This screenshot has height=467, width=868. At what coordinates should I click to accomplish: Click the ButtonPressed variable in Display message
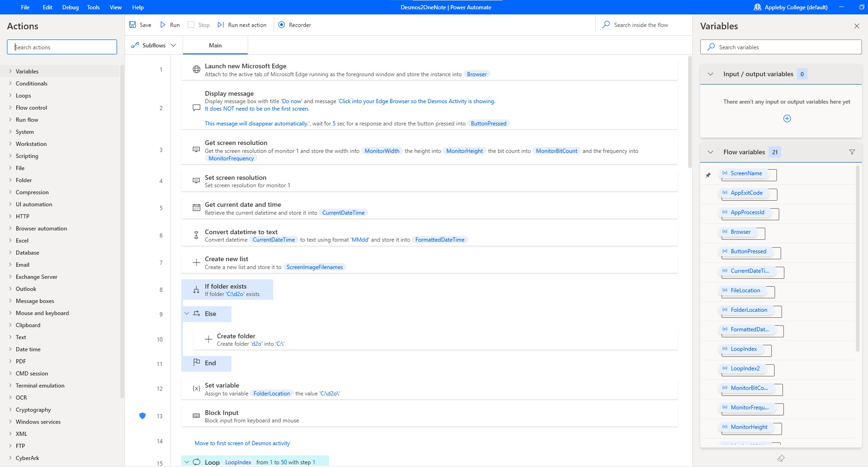[488, 123]
